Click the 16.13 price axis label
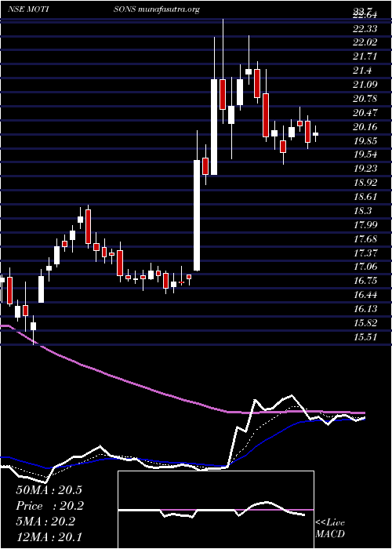The width and height of the screenshot is (392, 549). 366,309
